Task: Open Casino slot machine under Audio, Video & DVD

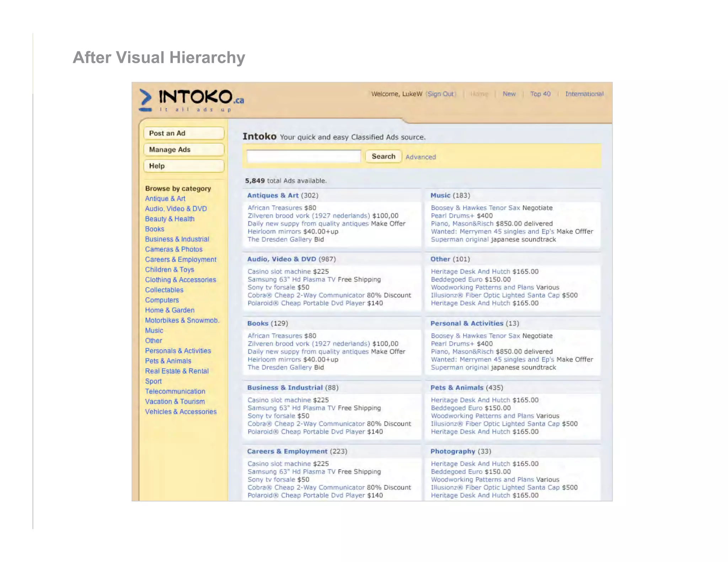Action: coord(279,271)
